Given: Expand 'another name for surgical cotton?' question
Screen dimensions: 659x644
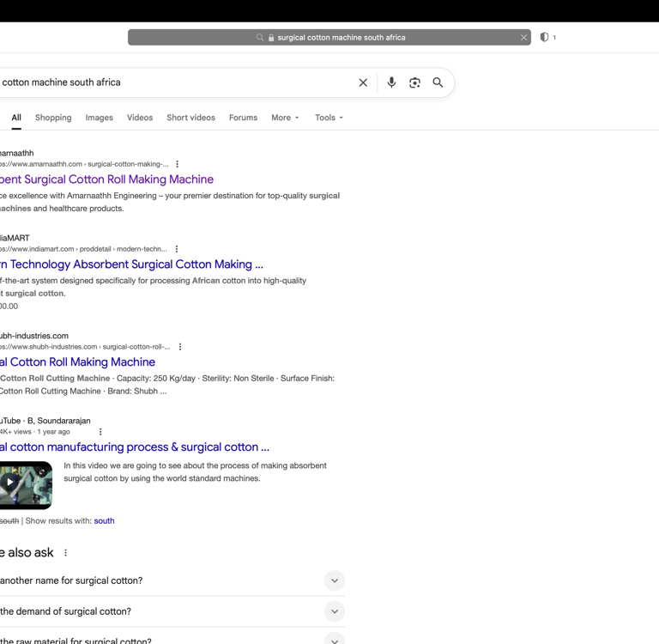Looking at the screenshot, I should point(335,580).
